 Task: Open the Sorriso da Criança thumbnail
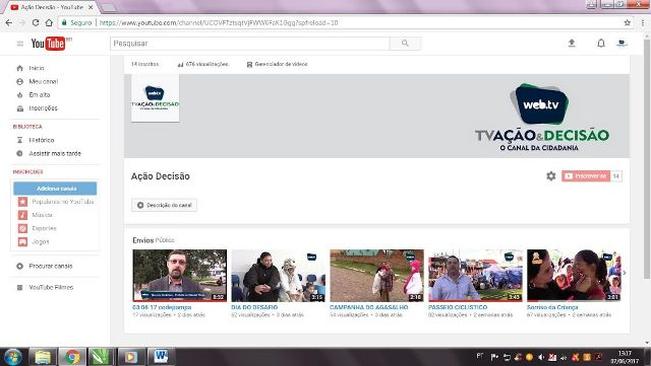point(574,275)
